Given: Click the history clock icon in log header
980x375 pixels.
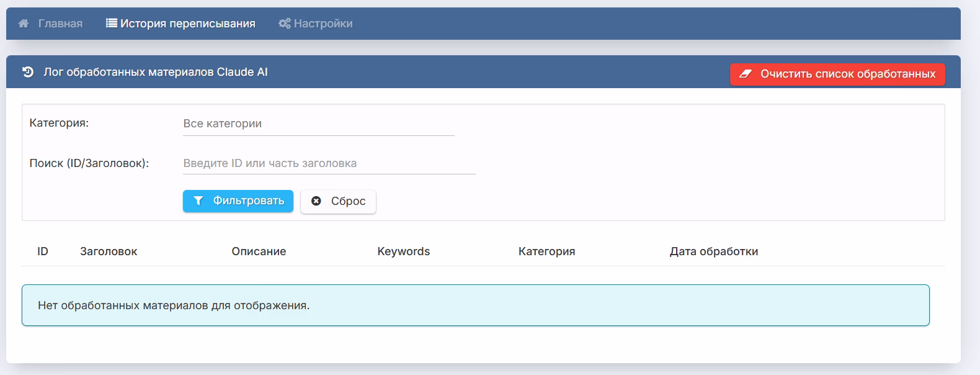Looking at the screenshot, I should coord(28,72).
